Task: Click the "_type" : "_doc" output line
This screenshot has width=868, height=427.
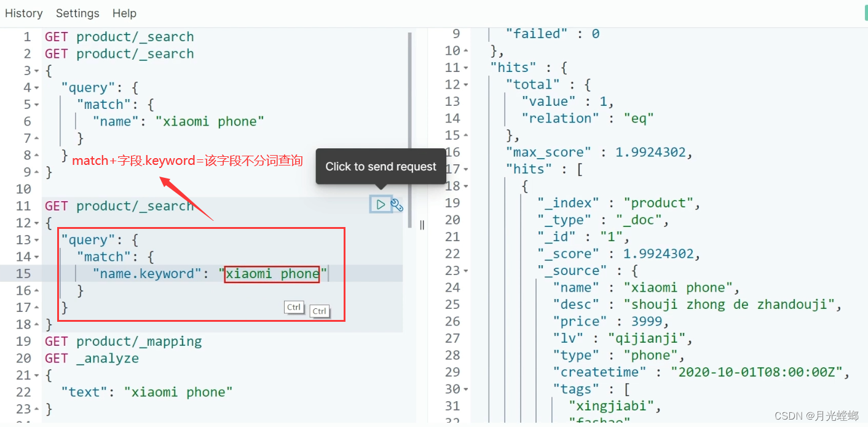Action: [x=603, y=220]
